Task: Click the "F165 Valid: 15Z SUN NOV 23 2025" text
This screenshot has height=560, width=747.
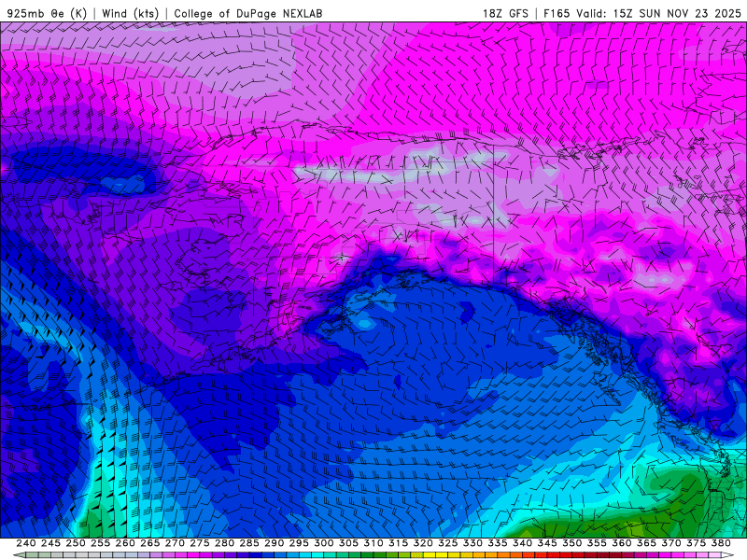Action: (641, 13)
